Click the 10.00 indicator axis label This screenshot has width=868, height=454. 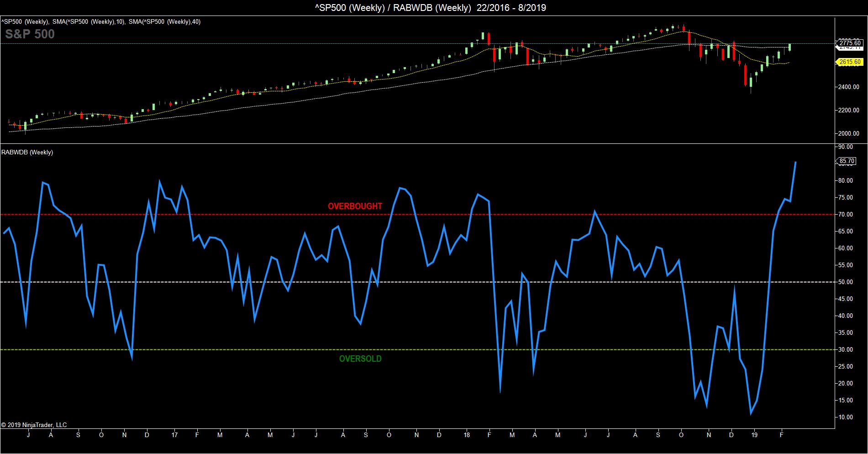(x=846, y=417)
